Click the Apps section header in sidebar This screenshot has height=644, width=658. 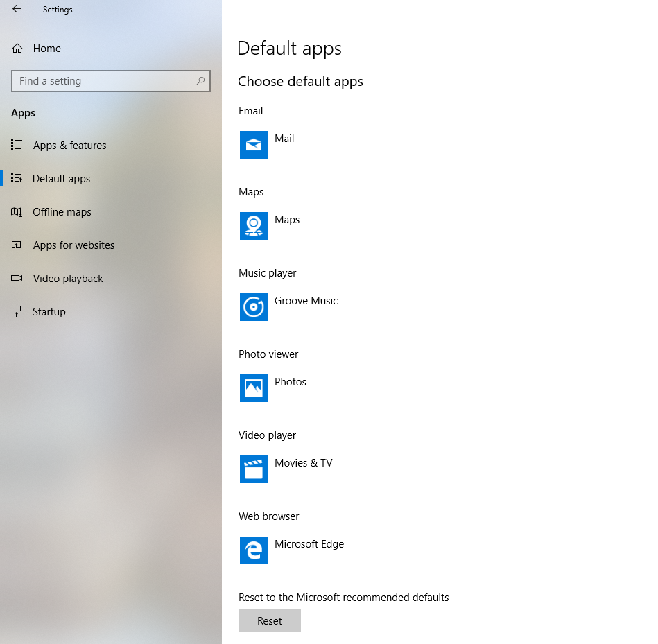[23, 113]
